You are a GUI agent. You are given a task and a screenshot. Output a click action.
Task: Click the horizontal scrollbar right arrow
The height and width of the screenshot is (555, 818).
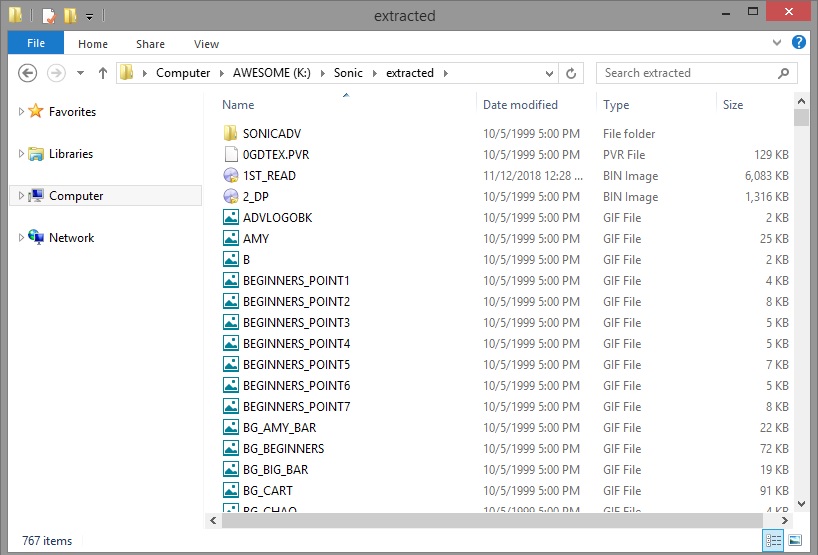784,520
